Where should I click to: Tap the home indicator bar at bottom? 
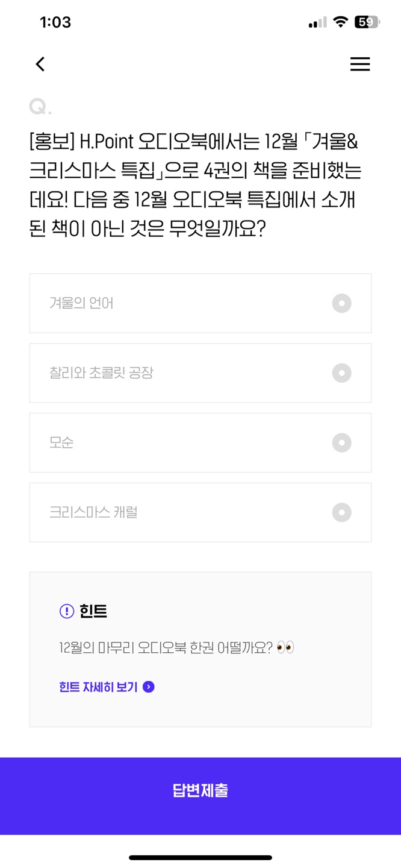coord(200,857)
